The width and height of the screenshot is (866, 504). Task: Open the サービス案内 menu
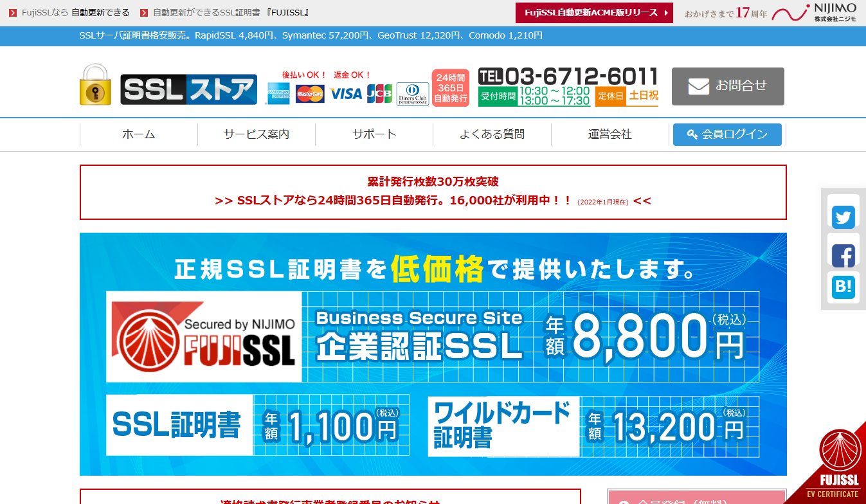257,134
